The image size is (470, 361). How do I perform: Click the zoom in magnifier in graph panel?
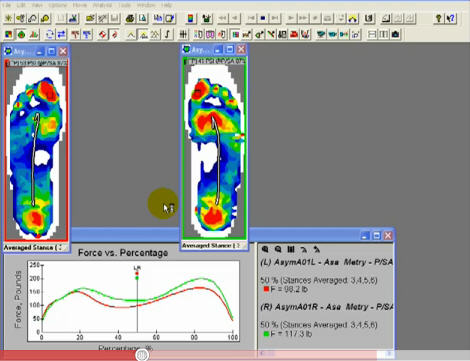(x=265, y=249)
